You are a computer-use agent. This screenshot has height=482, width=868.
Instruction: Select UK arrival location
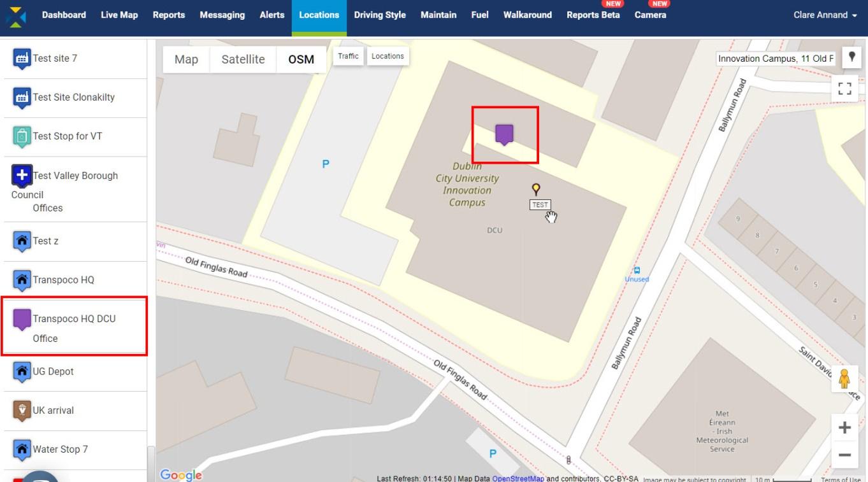[75, 410]
